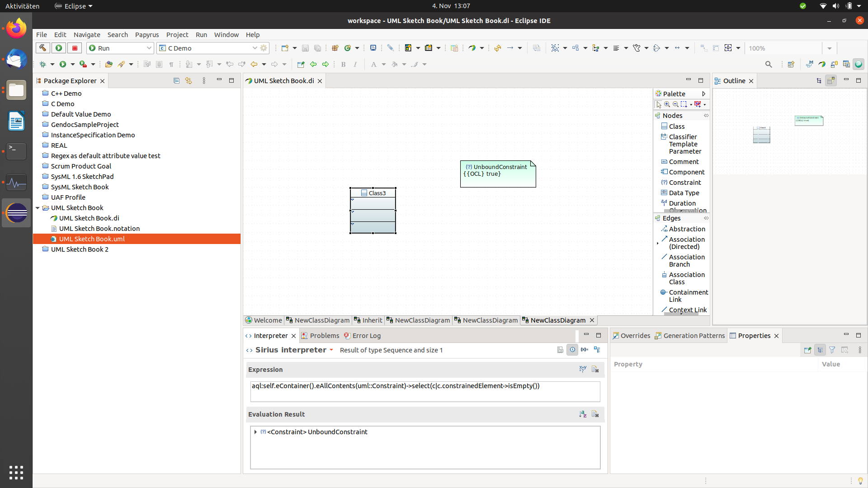Pick the Association (Directed) edge tool
The image size is (868, 488).
pos(683,243)
